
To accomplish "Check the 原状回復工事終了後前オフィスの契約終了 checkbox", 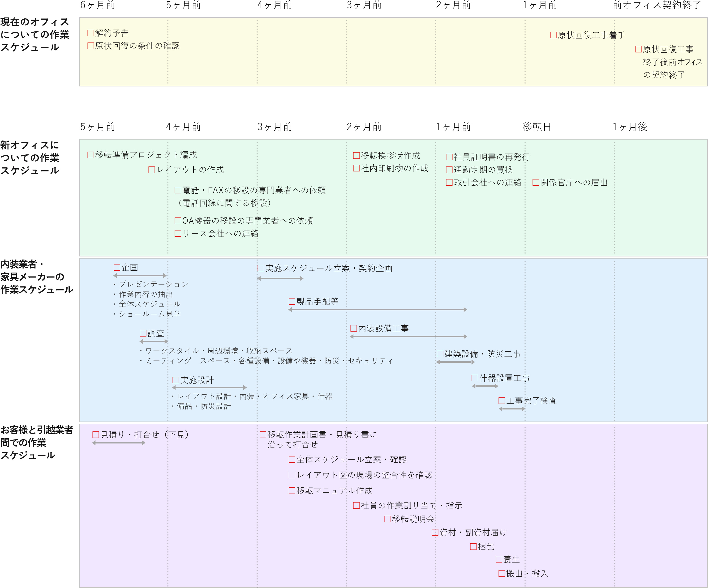I will pos(639,49).
